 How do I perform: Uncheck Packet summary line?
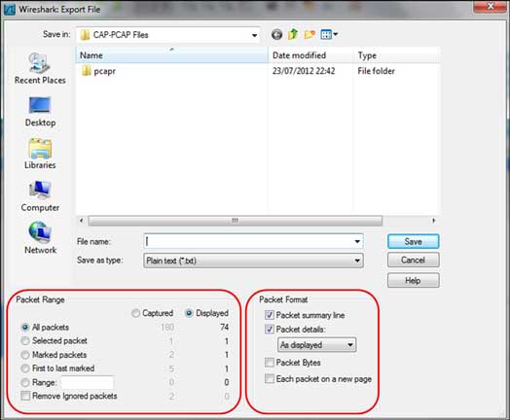click(x=270, y=315)
